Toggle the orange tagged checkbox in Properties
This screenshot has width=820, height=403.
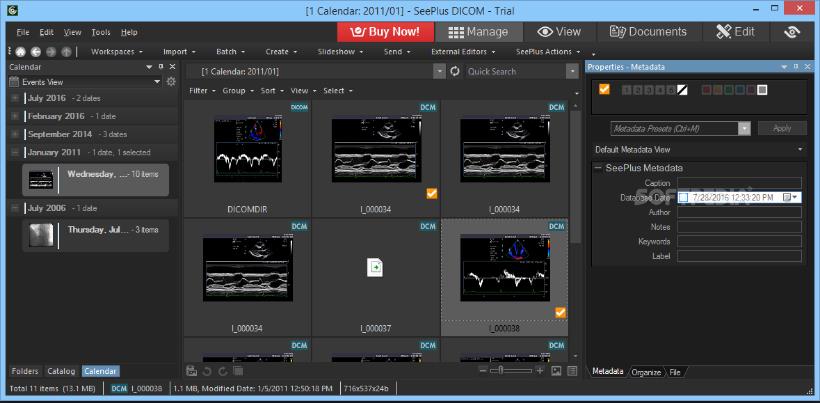coord(604,90)
